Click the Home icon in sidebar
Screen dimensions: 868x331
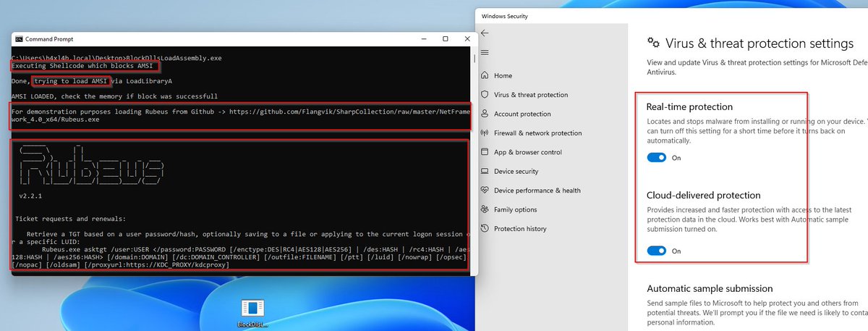(485, 75)
